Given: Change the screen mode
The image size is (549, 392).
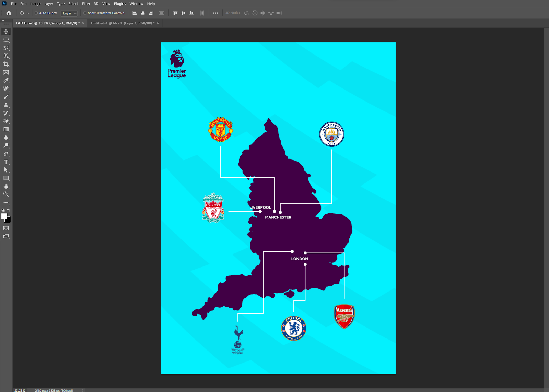Looking at the screenshot, I should click(x=6, y=236).
